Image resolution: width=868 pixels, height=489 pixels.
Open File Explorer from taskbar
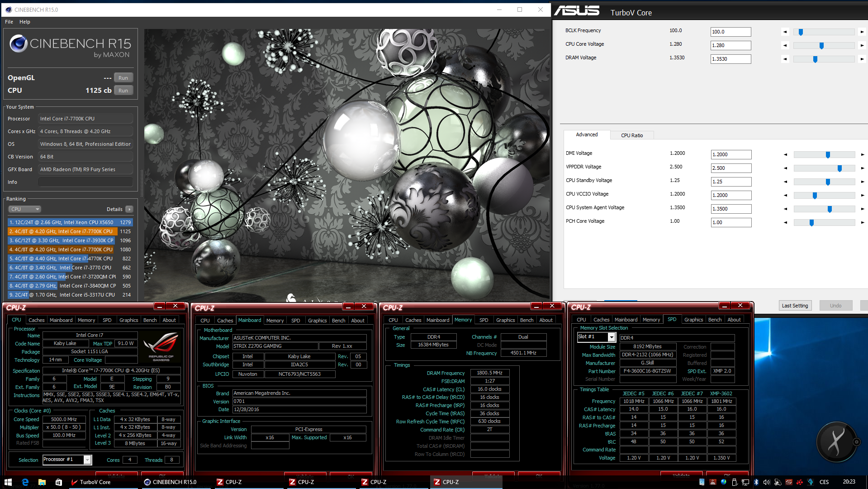tap(42, 482)
